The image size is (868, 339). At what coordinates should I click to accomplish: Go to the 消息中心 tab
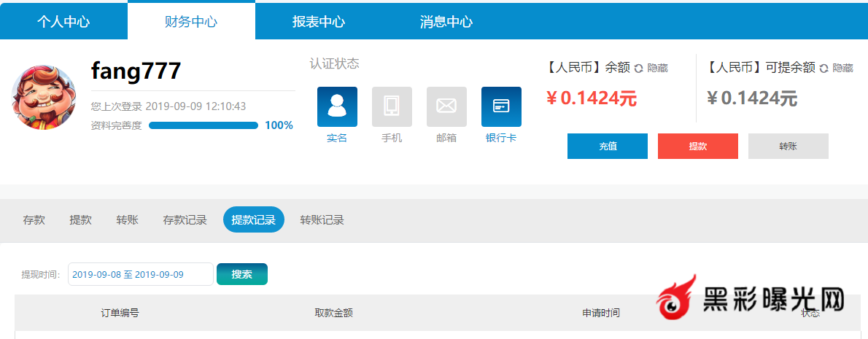pyautogui.click(x=446, y=21)
